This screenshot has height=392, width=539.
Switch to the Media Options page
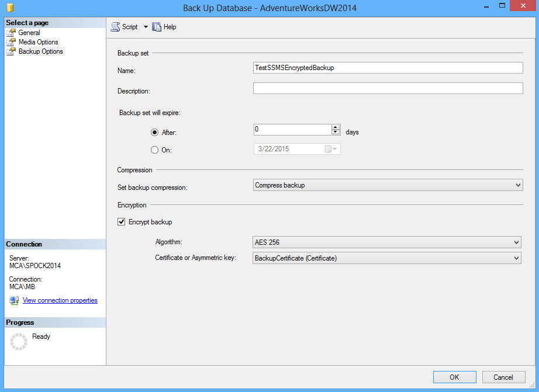pos(39,42)
